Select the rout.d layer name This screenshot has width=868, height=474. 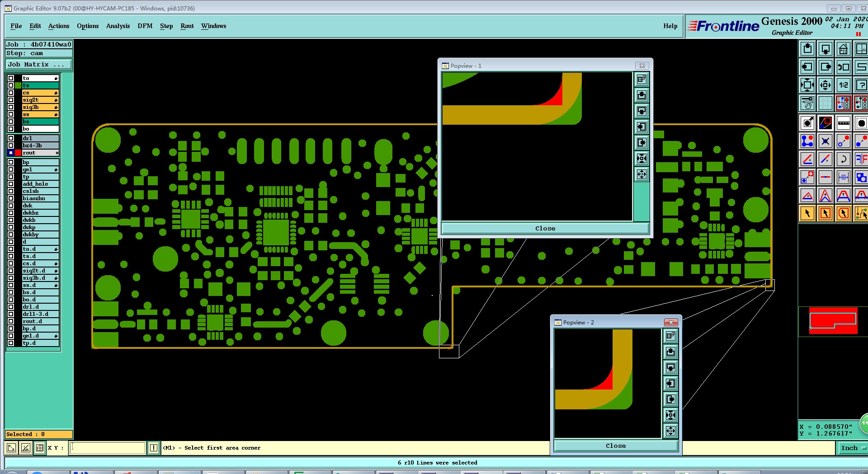click(x=41, y=321)
